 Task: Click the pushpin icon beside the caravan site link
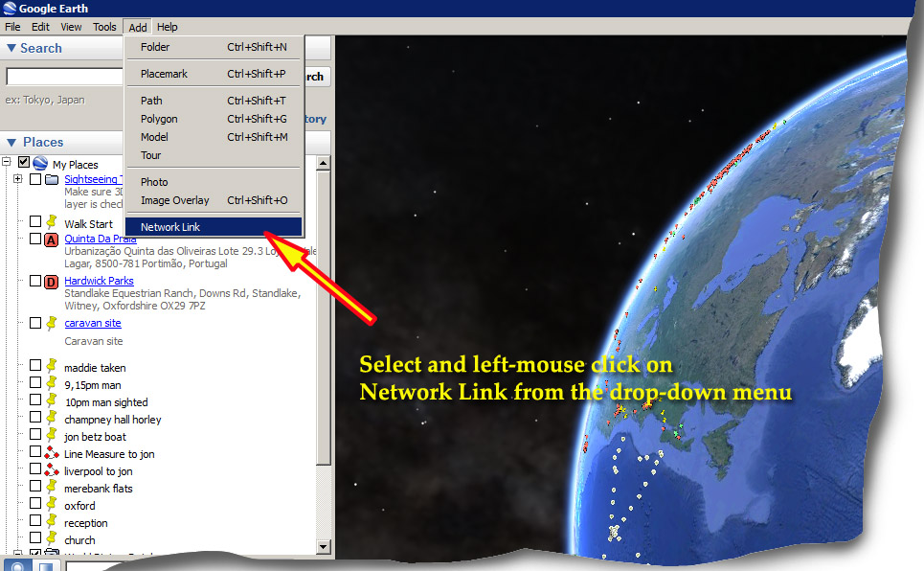tap(52, 323)
